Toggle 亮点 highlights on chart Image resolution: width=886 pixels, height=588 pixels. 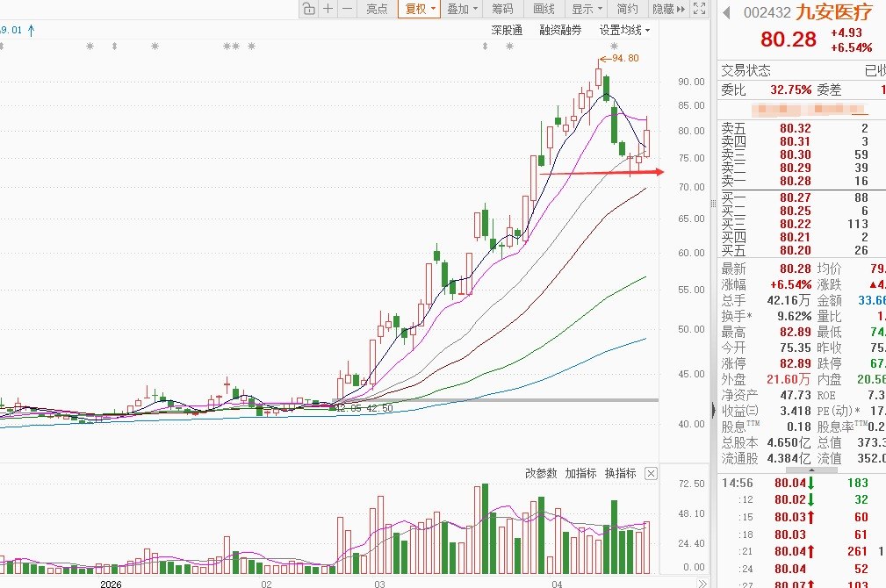(377, 9)
